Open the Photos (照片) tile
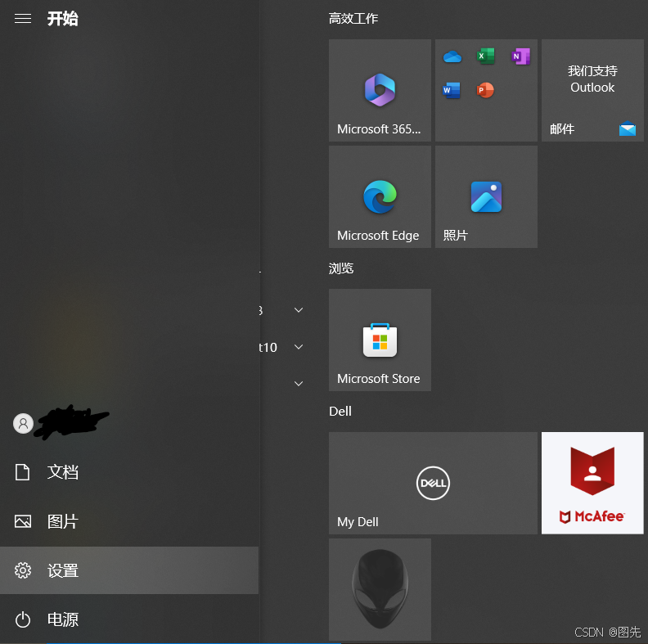The width and height of the screenshot is (648, 644). pos(486,196)
